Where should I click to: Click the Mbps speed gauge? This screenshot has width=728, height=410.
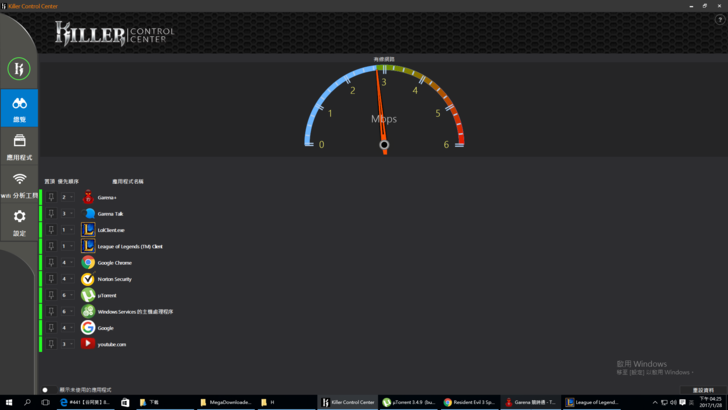pos(384,109)
